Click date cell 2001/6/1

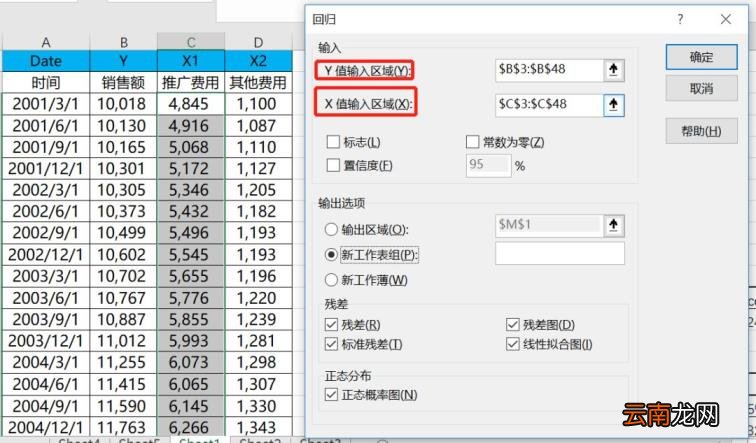coord(46,125)
